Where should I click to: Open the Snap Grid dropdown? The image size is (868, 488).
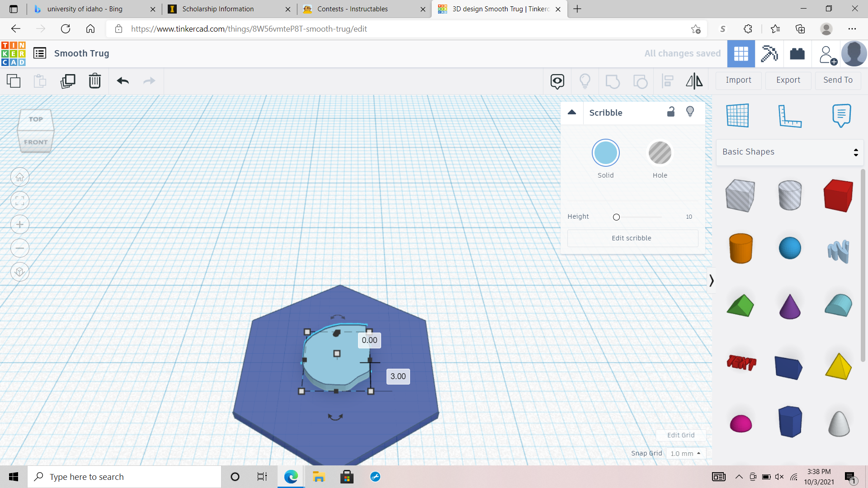click(x=686, y=453)
